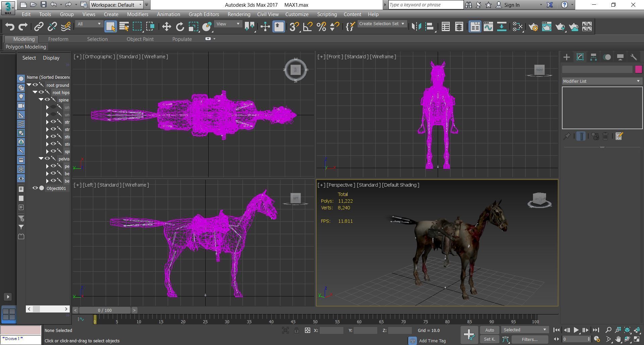
Task: Select the Link tool in main toolbar
Action: pos(39,27)
